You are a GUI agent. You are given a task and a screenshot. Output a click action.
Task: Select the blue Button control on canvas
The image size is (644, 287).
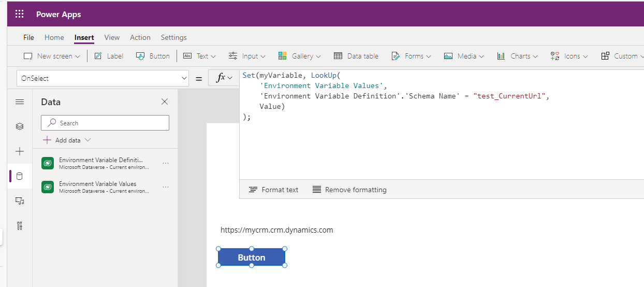pos(252,257)
